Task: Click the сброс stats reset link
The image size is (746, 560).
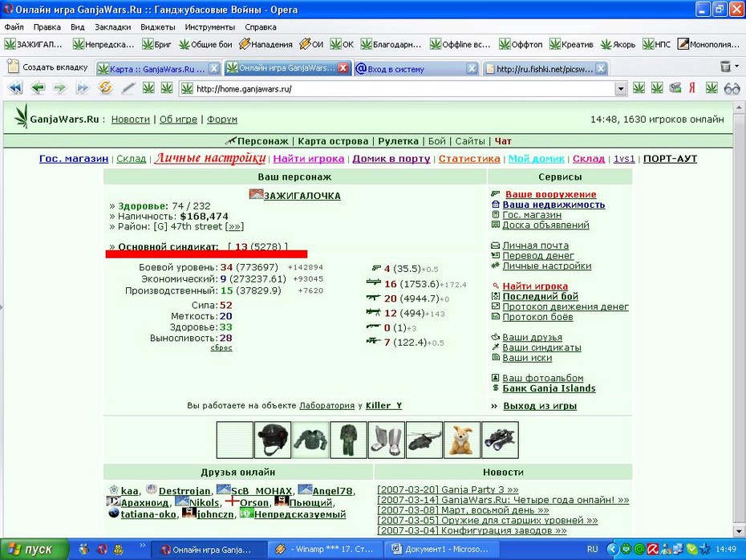Action: [x=221, y=348]
